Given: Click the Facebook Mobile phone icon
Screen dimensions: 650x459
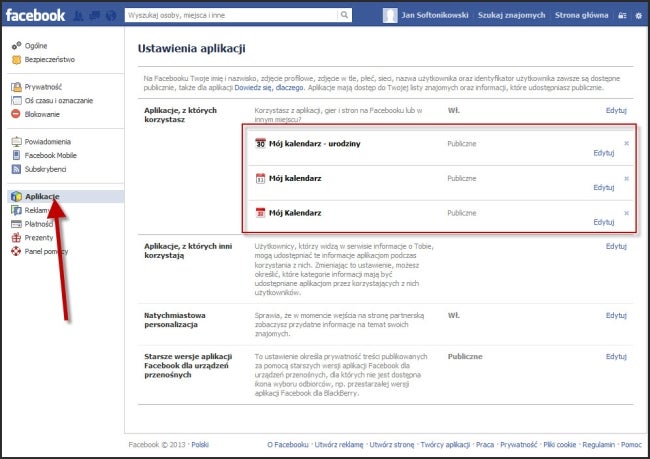Looking at the screenshot, I should [x=16, y=155].
